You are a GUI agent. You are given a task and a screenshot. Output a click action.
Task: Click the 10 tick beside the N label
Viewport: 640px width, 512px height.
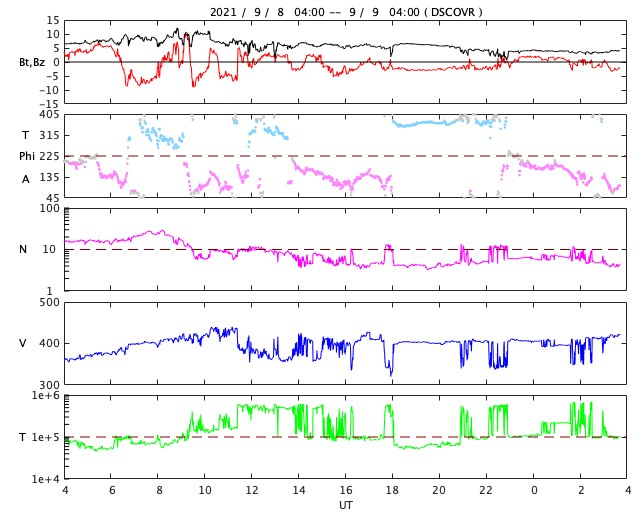pos(49,249)
